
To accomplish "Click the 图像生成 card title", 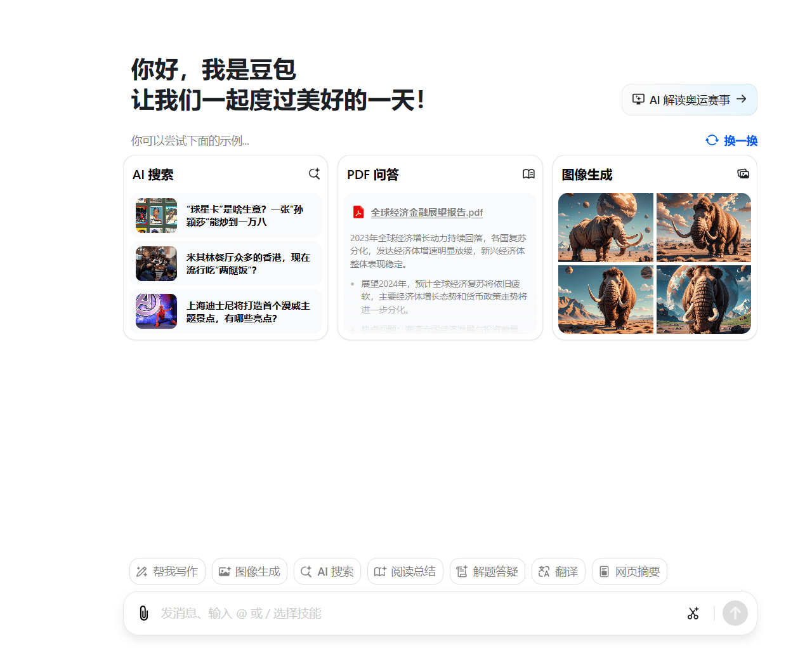I will pos(587,175).
